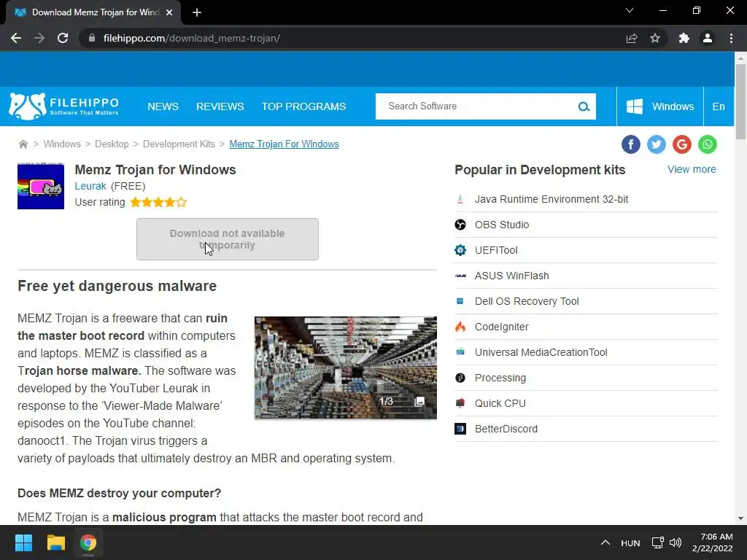Click the scrollbar down arrow
This screenshot has height=560, width=747.
point(740,518)
